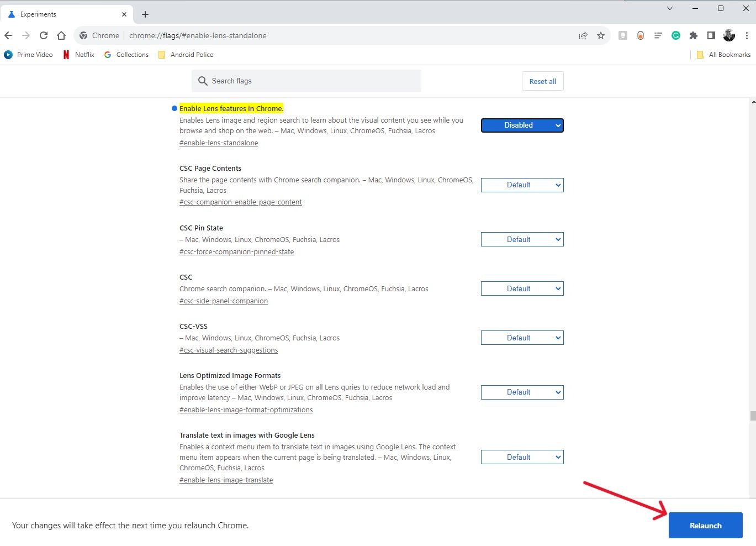Click the Reset all button

542,81
